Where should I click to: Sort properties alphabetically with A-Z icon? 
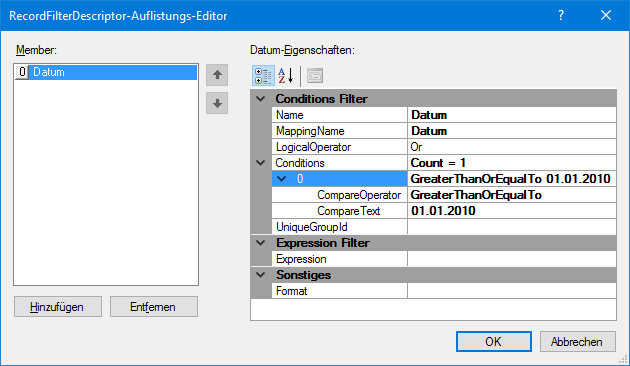[x=286, y=76]
